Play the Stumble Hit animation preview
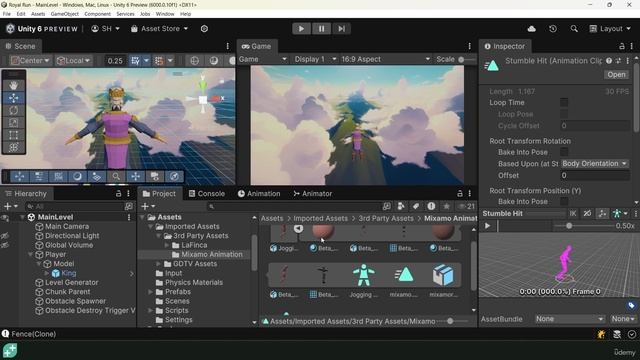The height and width of the screenshot is (360, 640). point(487,226)
